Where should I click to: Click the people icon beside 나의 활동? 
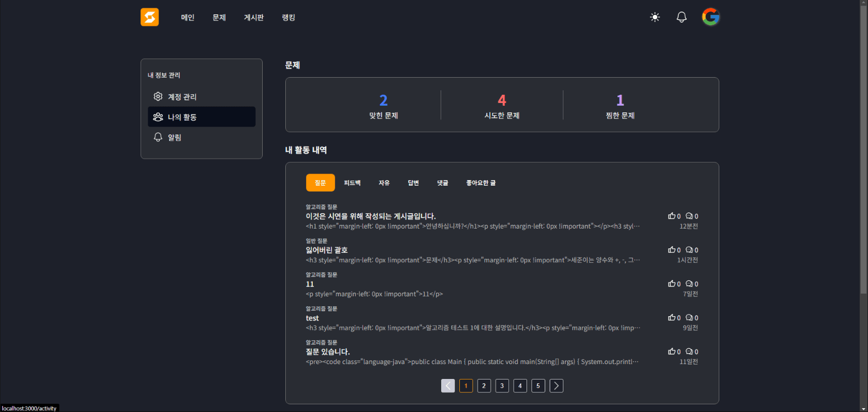click(158, 117)
